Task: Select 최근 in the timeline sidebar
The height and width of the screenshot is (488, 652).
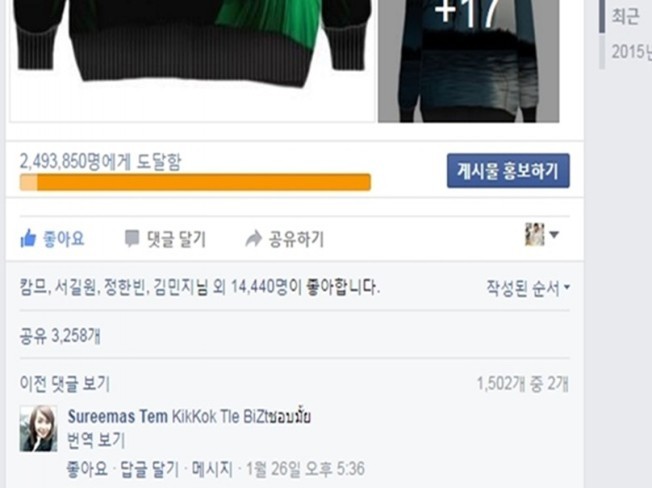Action: pos(625,17)
